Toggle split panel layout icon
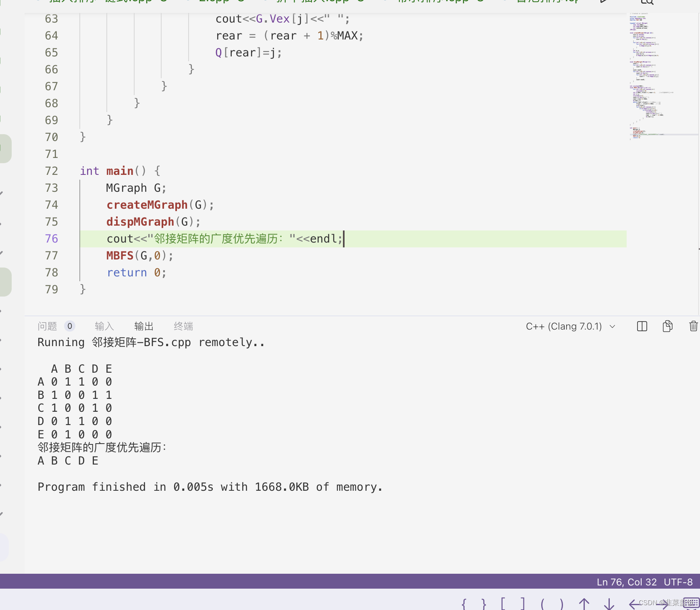This screenshot has width=700, height=610. pos(642,326)
